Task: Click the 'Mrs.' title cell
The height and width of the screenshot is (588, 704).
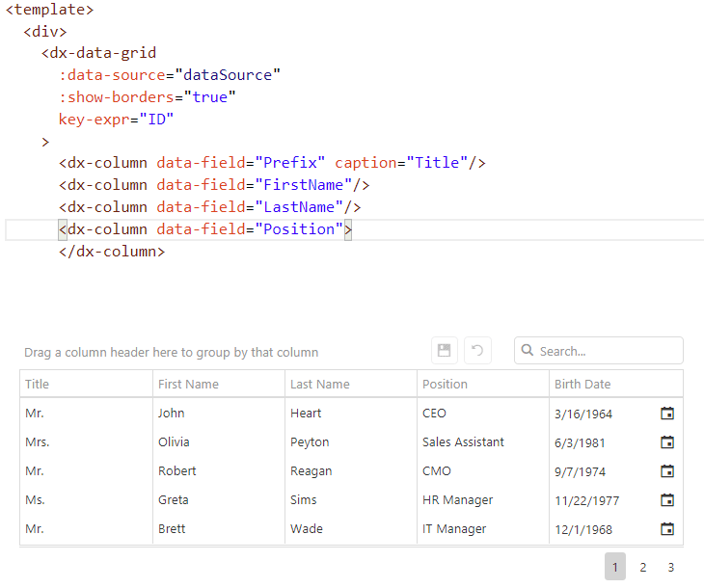Action: tap(86, 442)
